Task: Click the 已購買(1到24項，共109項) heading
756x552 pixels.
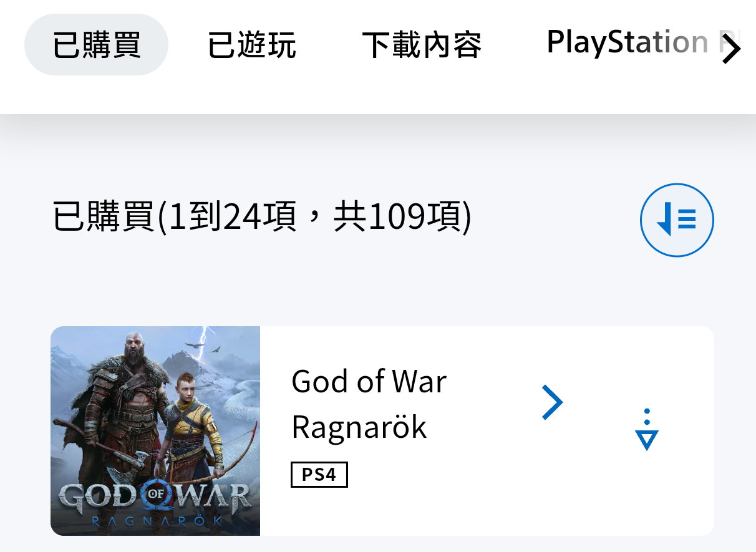Action: tap(261, 217)
